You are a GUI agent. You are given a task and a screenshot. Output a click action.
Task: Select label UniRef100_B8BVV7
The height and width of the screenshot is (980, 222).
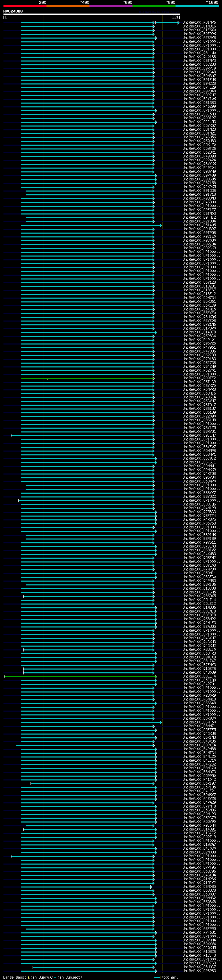click(x=199, y=493)
